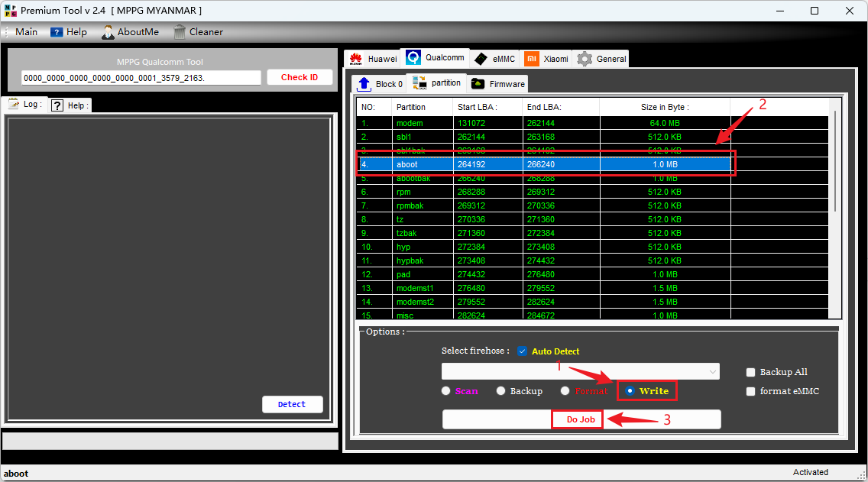
Task: Select the Backup radio button
Action: [x=501, y=391]
